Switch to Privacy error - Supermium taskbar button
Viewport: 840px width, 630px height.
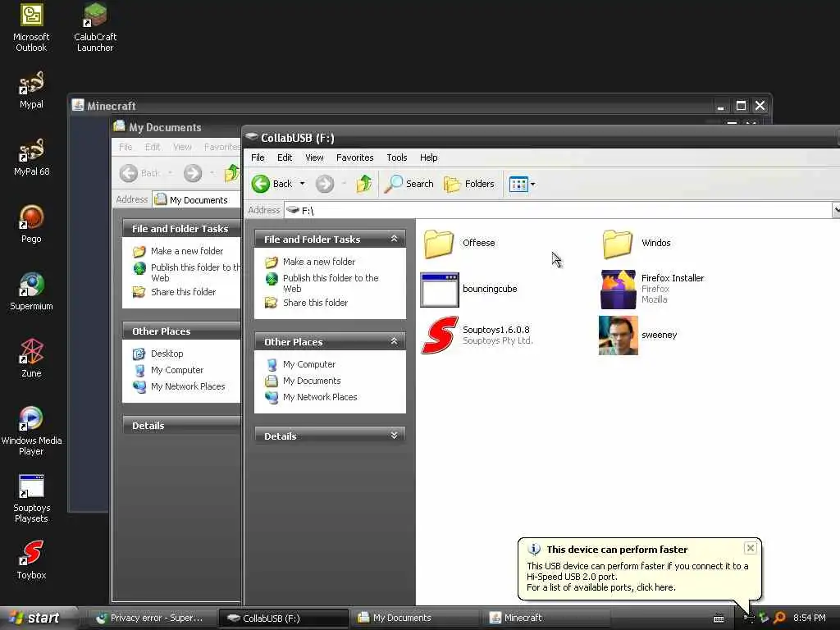click(x=151, y=619)
